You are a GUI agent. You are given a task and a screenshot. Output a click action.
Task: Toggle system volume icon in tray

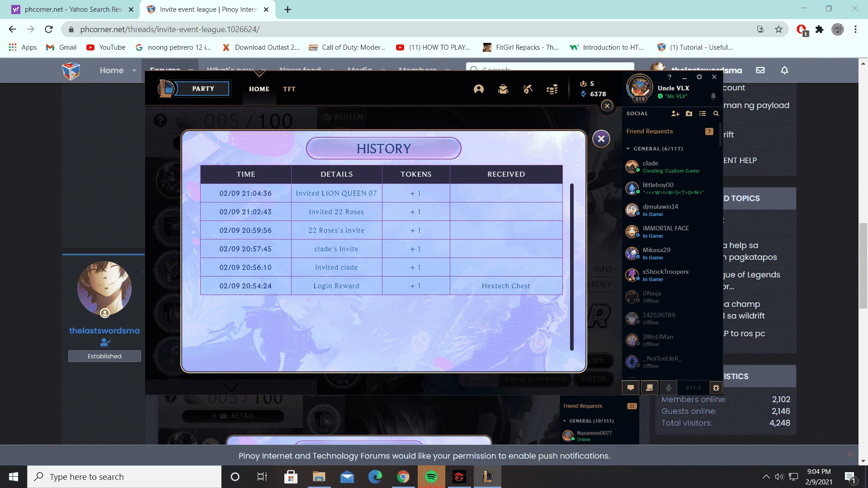pyautogui.click(x=779, y=477)
